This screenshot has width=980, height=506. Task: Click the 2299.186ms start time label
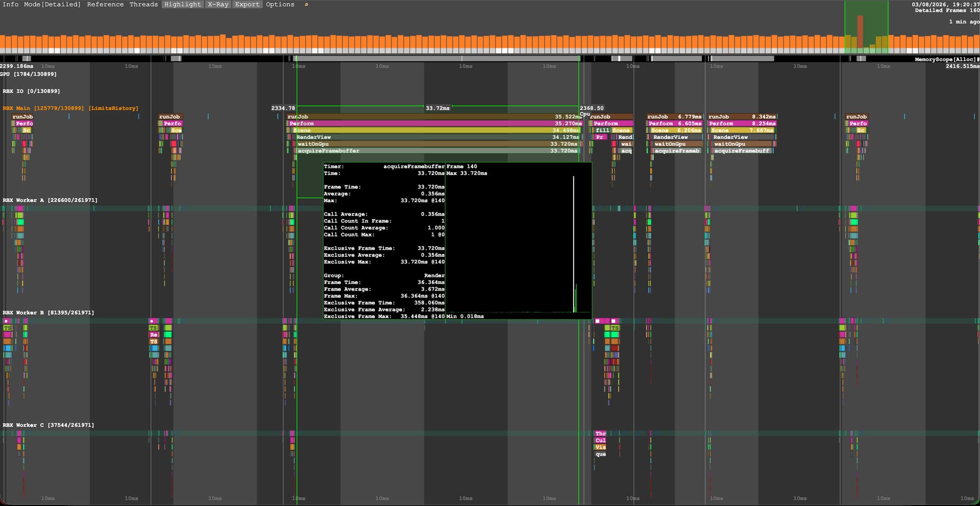click(x=17, y=66)
